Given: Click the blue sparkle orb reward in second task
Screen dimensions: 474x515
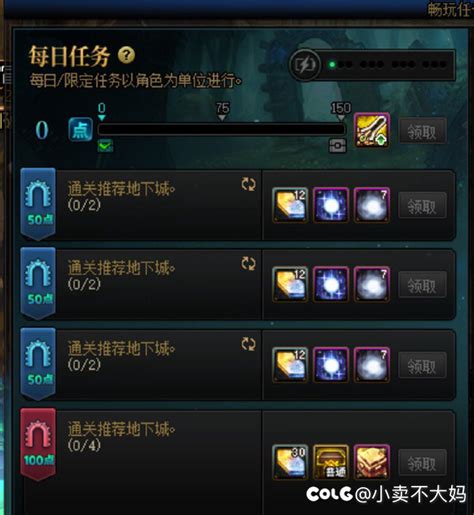Looking at the screenshot, I should tap(331, 285).
